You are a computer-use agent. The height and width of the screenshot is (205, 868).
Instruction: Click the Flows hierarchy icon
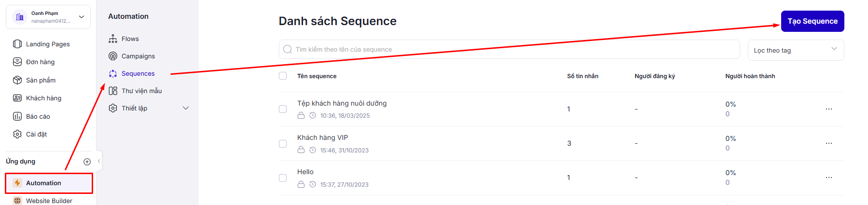[x=113, y=39]
